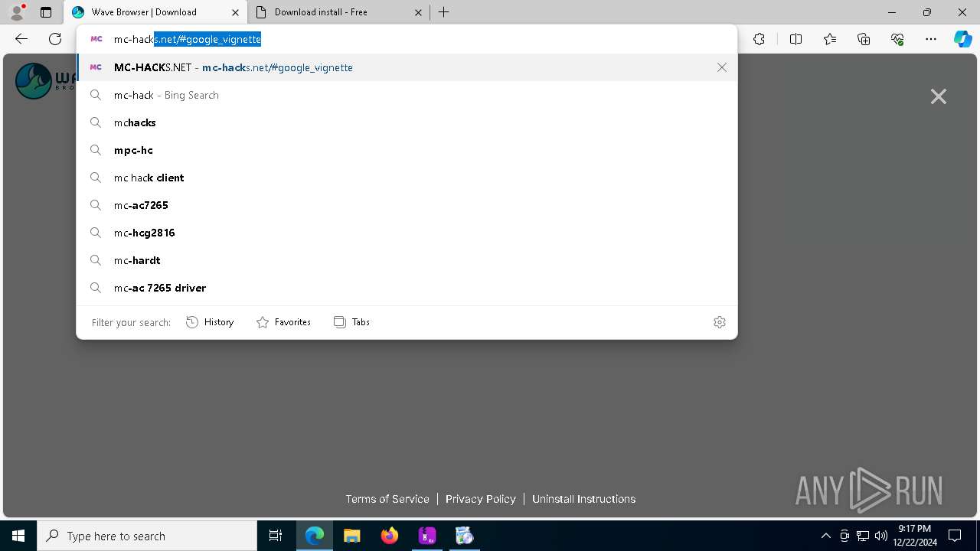Open the notification center icon

(955, 536)
